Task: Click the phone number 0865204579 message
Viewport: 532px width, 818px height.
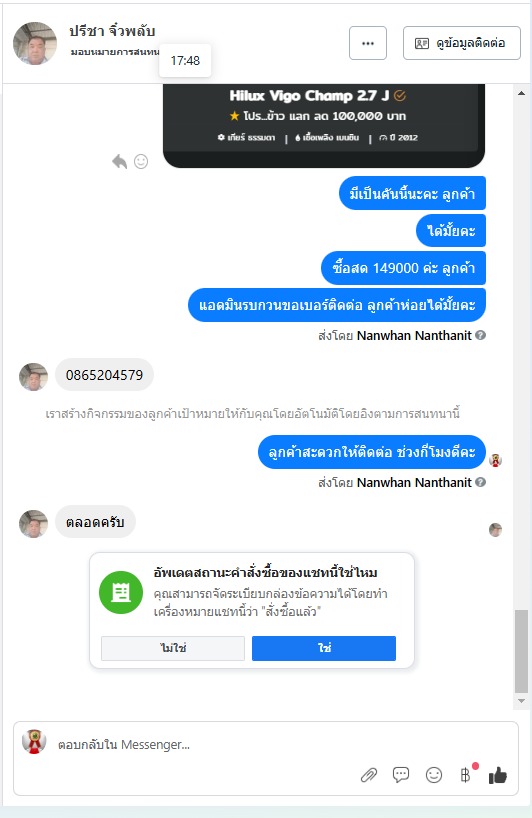Action: point(104,375)
